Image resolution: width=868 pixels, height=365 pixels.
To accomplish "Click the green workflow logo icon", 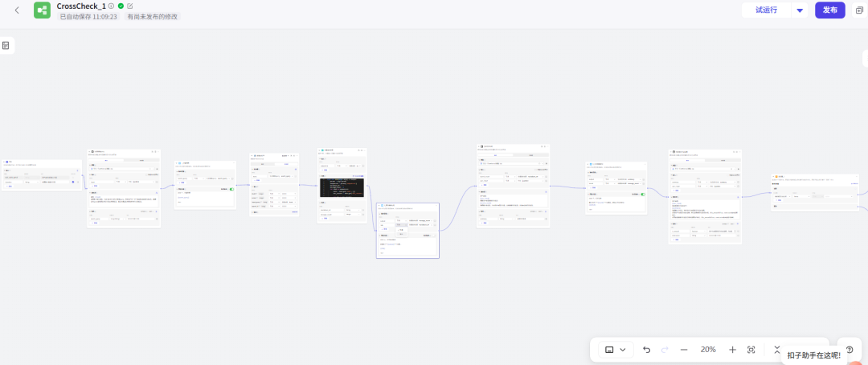I will (x=42, y=10).
